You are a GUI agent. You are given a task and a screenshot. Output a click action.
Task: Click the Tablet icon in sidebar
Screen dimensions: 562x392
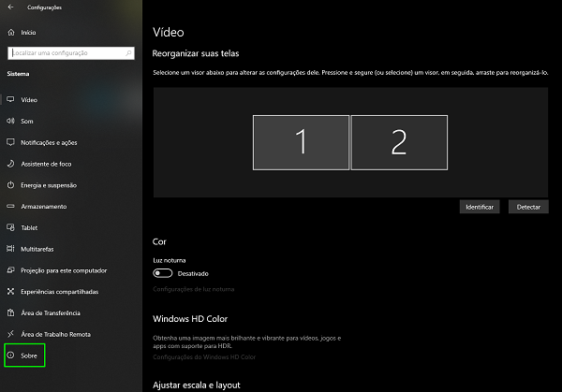click(10, 227)
